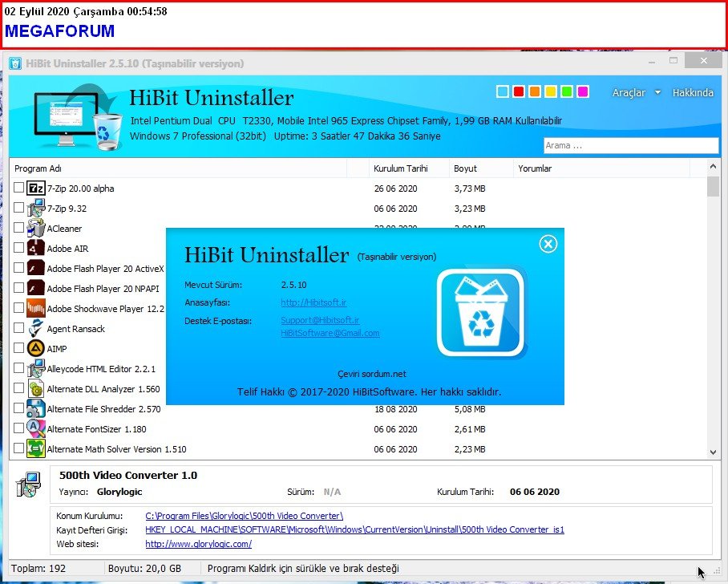
Task: Select the light blue theme color swatch
Action: [503, 91]
